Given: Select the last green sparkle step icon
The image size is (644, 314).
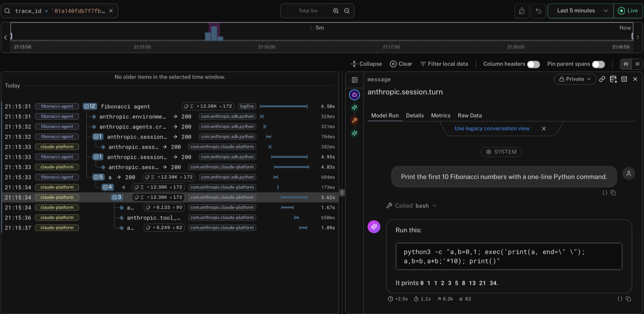Looking at the screenshot, I should point(355,133).
